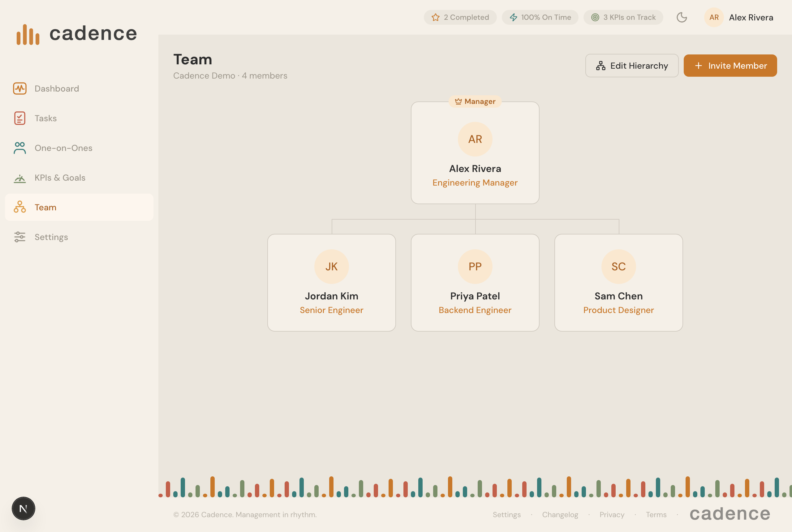Viewport: 792px width, 532px height.
Task: Click the N badge in bottom-left corner
Action: [x=23, y=508]
